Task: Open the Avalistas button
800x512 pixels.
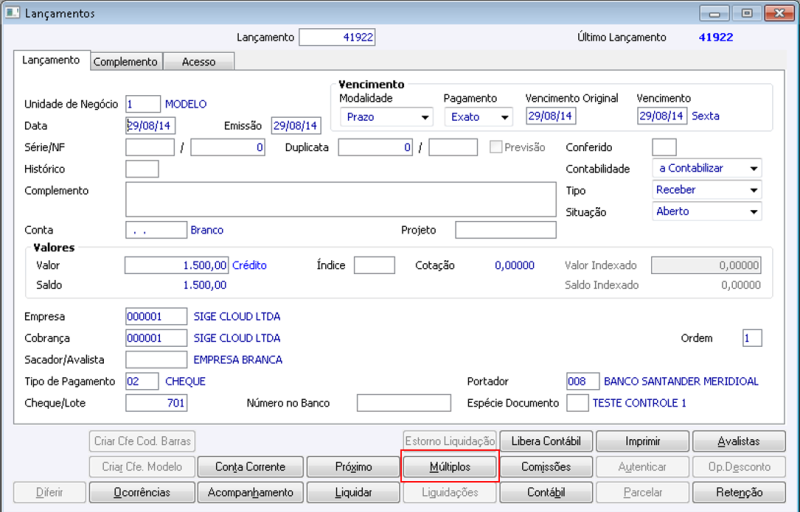Action: pyautogui.click(x=739, y=441)
